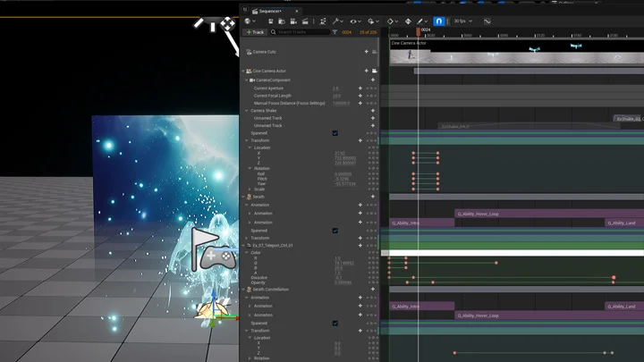Click the plus on Camera Shake row
The image size is (644, 362).
point(373,111)
